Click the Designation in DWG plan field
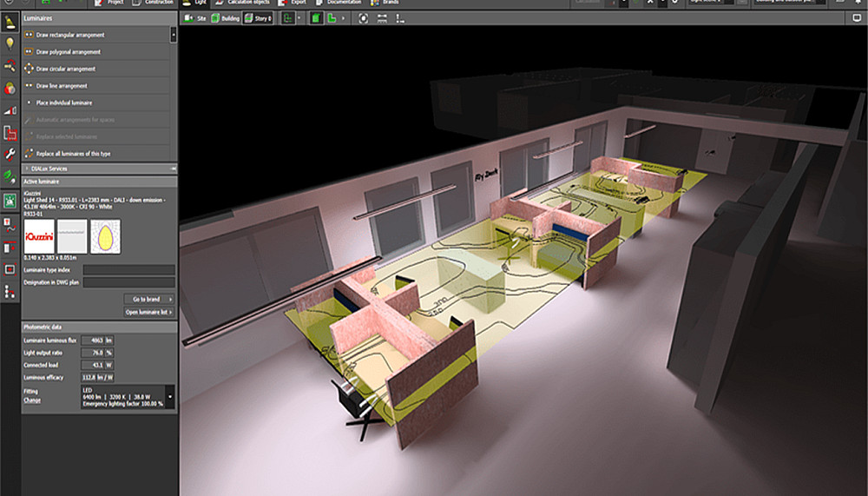 point(128,282)
